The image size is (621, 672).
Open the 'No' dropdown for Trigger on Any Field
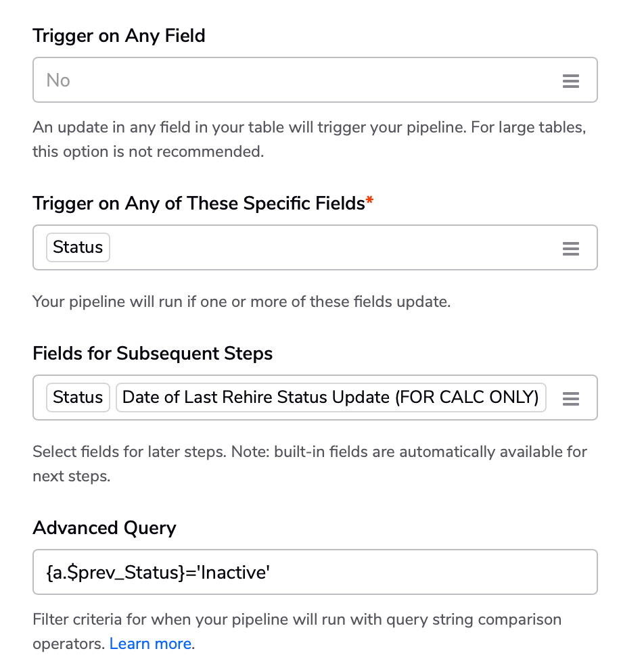pyautogui.click(x=315, y=80)
